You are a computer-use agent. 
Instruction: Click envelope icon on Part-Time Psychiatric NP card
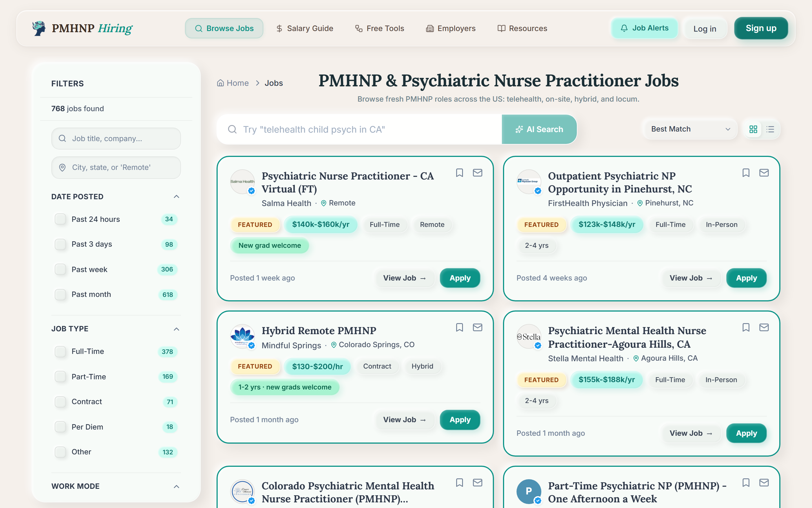[764, 483]
